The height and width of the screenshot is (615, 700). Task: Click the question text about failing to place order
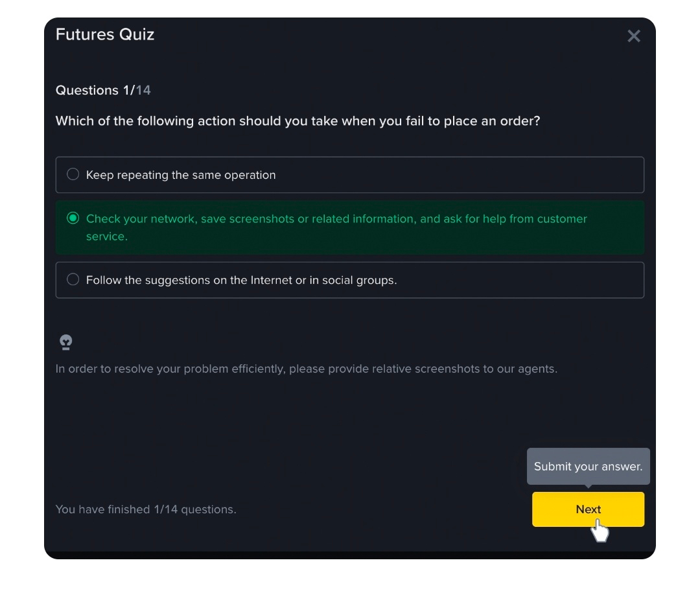[297, 121]
